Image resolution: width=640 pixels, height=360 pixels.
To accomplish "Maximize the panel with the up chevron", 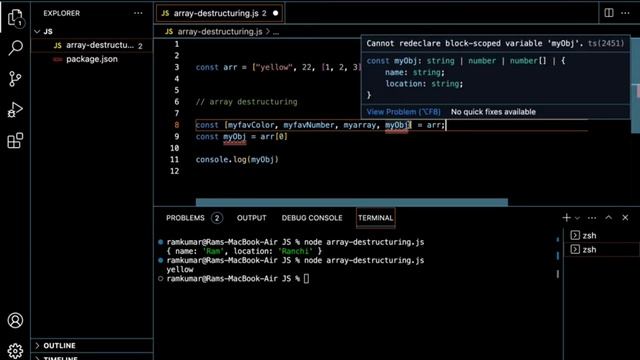I will 609,218.
